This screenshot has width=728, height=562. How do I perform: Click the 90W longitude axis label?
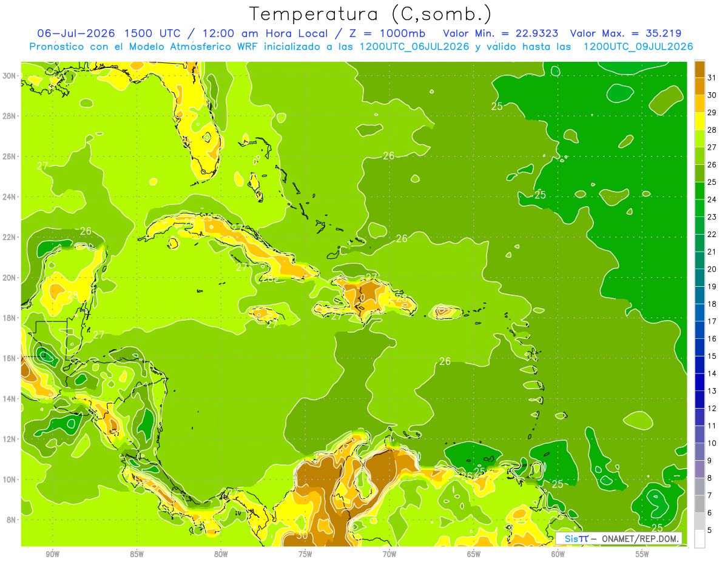pos(53,554)
